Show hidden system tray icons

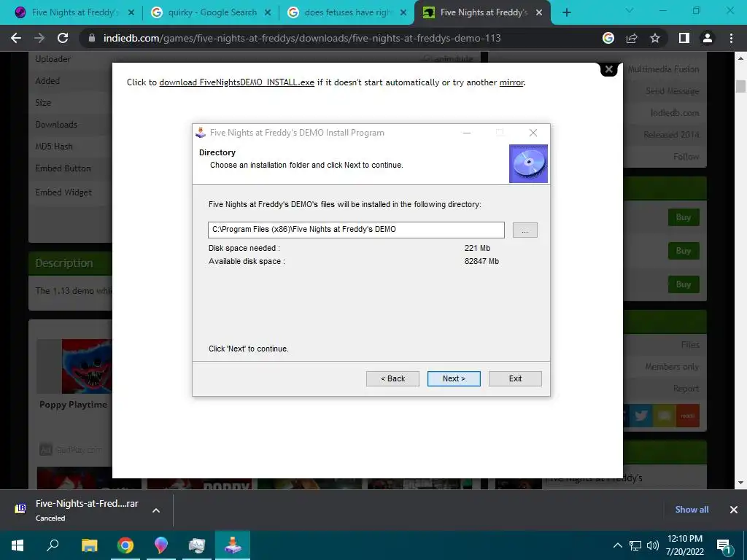pyautogui.click(x=617, y=545)
